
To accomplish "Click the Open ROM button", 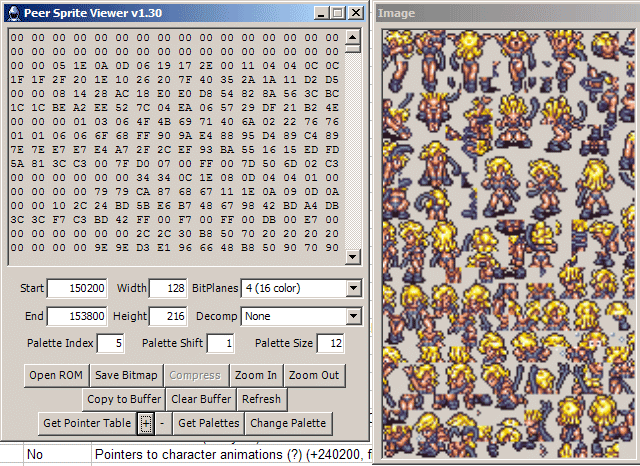I will point(56,375).
